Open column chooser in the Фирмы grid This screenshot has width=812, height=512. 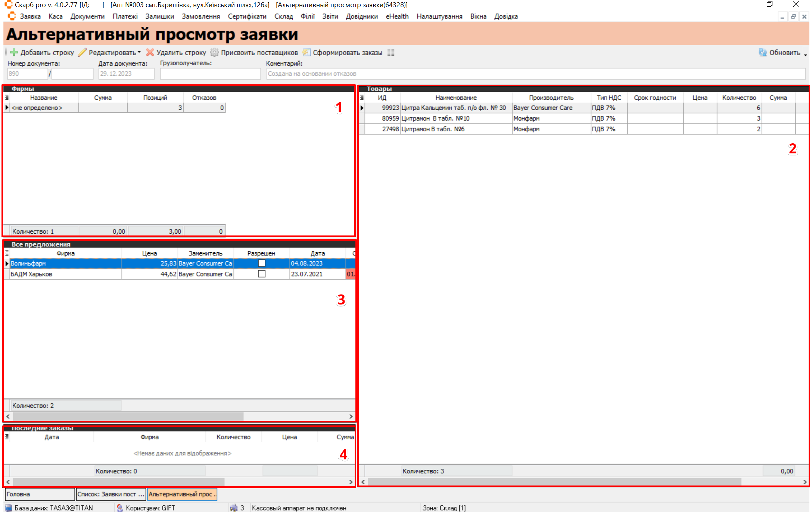(x=7, y=98)
